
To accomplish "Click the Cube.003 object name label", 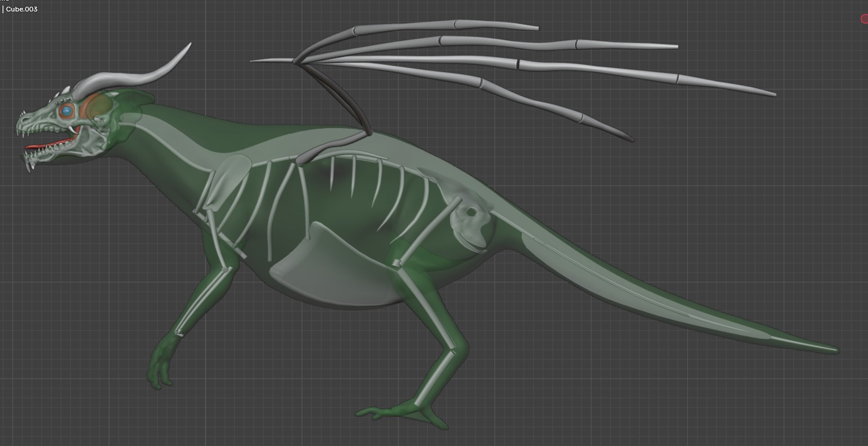I will coord(22,9).
